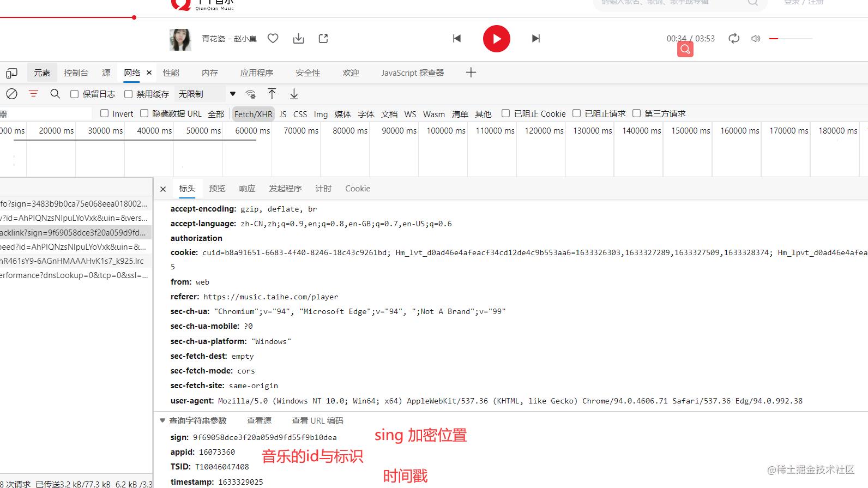Download the current song
The image size is (868, 488).
(298, 38)
